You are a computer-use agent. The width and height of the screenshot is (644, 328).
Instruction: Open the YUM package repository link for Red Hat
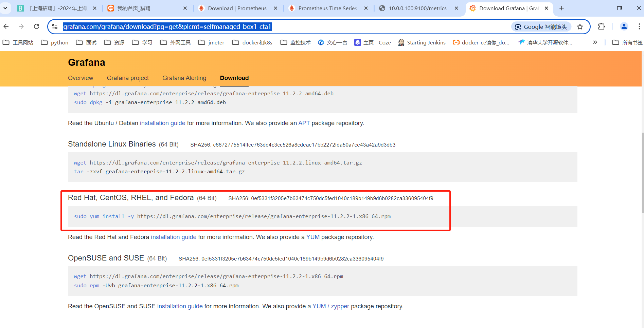pyautogui.click(x=313, y=237)
